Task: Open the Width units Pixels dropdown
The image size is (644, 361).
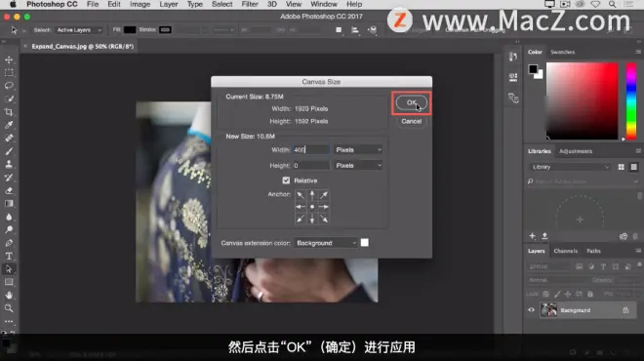Action: point(358,150)
